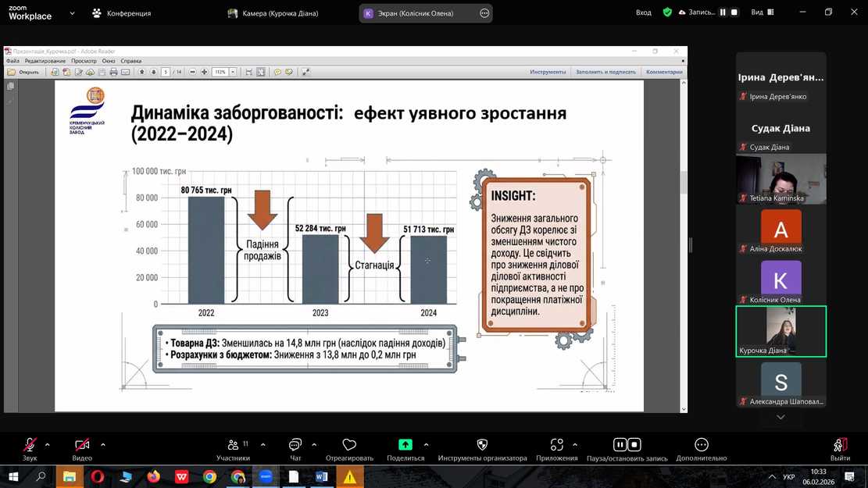Open the Вид view layout button
The image size is (868, 488).
click(x=761, y=12)
